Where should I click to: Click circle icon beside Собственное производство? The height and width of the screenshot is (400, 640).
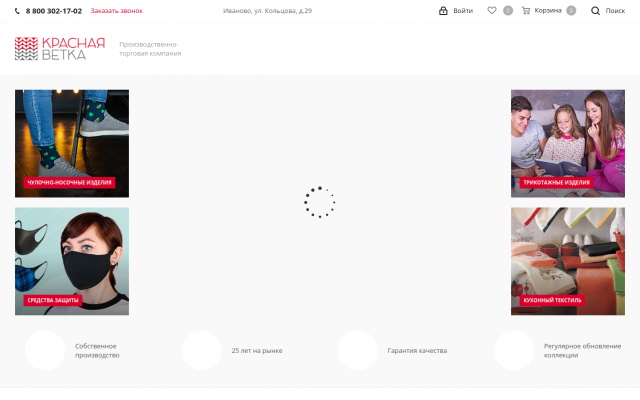(x=45, y=350)
